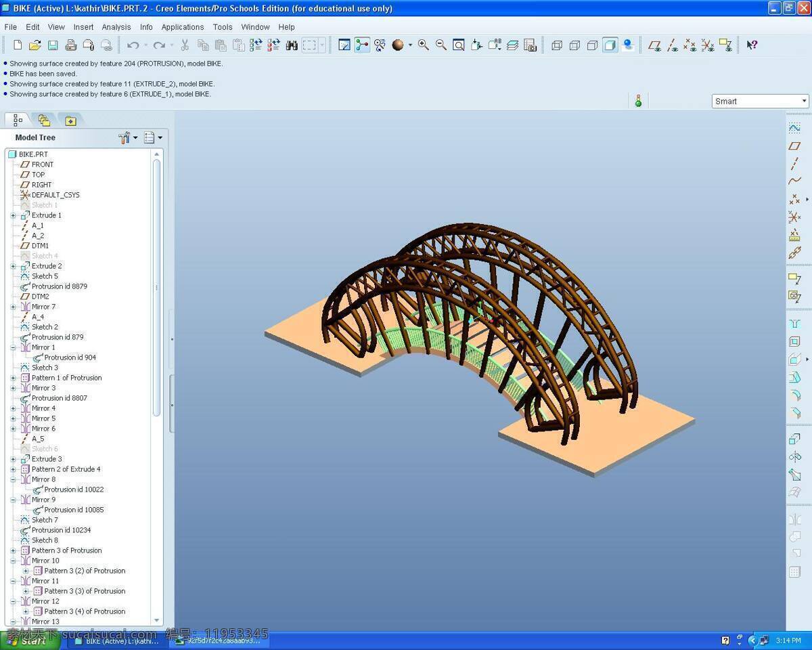Print the model with printer icon

[70, 45]
